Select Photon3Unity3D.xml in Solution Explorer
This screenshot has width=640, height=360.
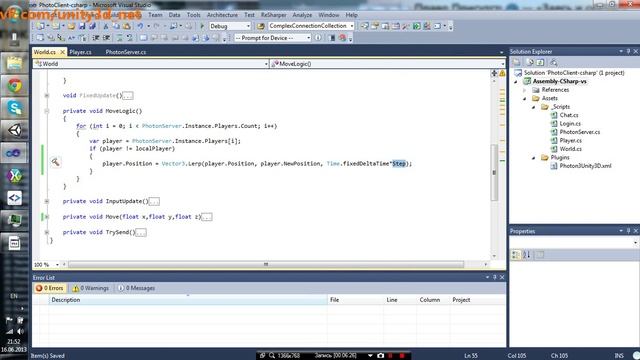[585, 166]
